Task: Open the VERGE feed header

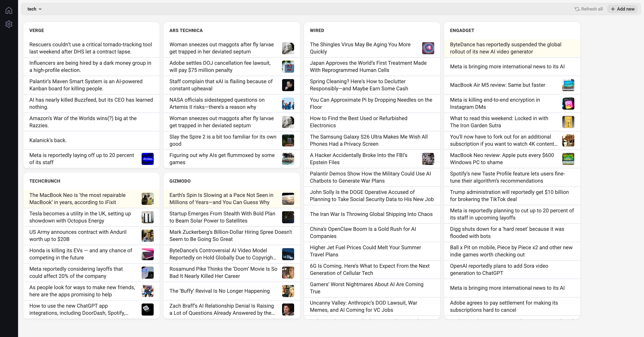Action: [37, 30]
